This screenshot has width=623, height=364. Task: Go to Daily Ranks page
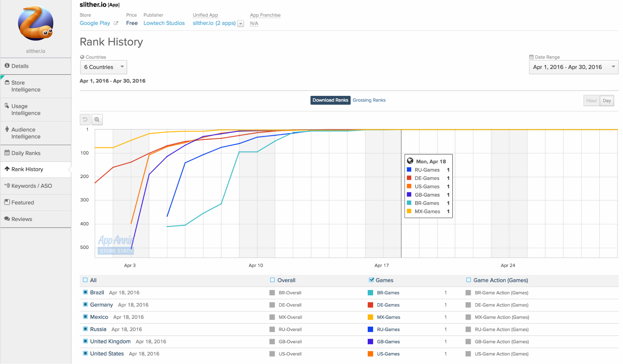[x=36, y=153]
